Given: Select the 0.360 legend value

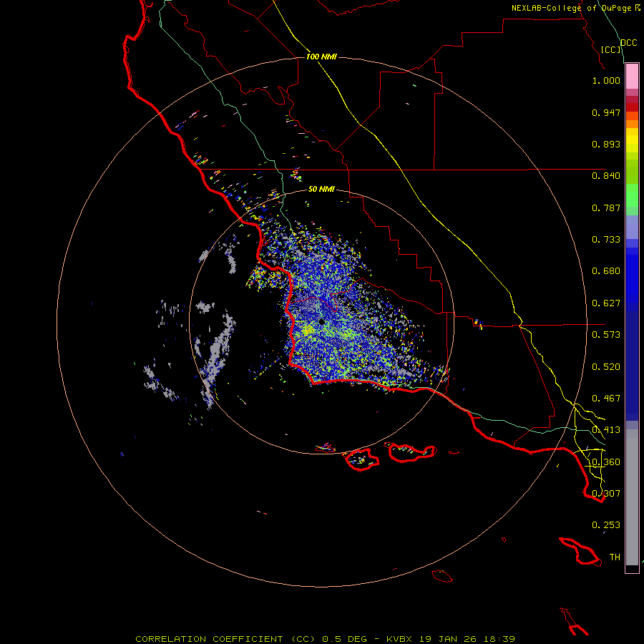Looking at the screenshot, I should pyautogui.click(x=606, y=462).
